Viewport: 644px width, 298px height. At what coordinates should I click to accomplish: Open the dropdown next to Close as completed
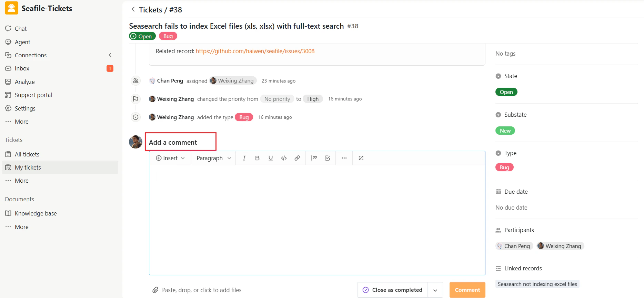[x=435, y=290]
